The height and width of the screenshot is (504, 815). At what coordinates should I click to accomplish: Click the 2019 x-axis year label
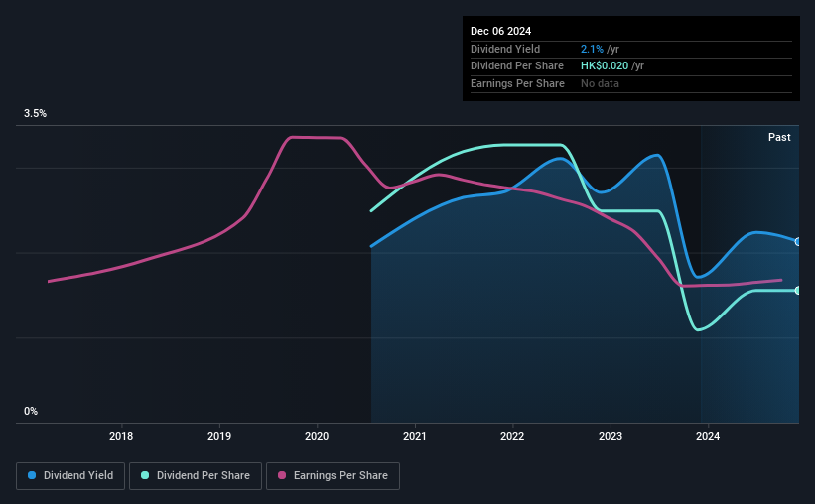(x=219, y=436)
